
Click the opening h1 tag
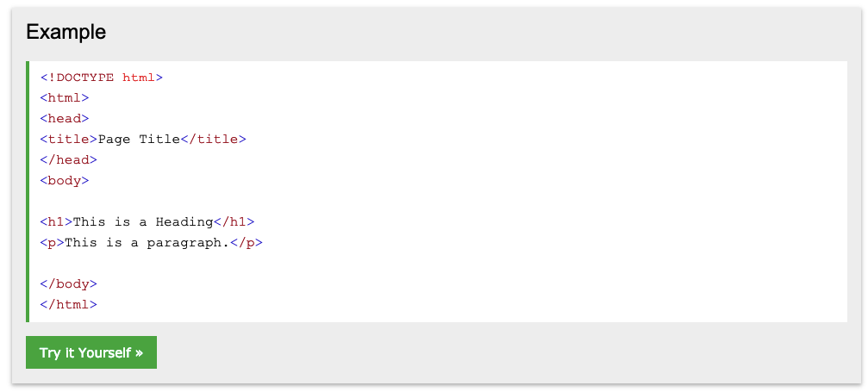[57, 222]
